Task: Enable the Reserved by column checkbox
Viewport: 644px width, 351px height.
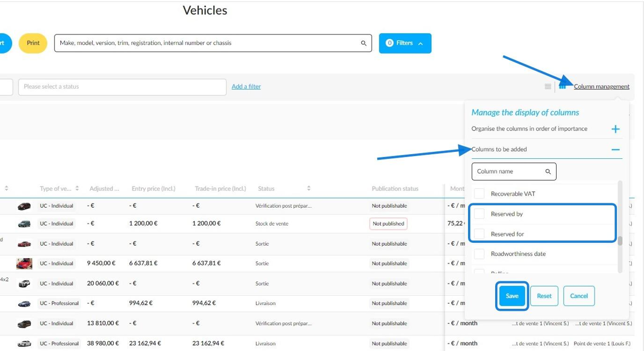Action: [x=480, y=213]
